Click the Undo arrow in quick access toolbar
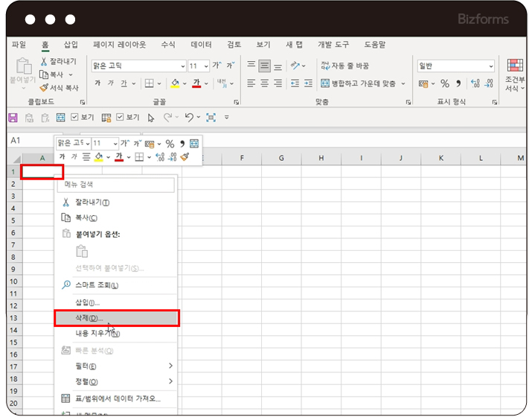The width and height of the screenshot is (532, 417). pyautogui.click(x=189, y=118)
